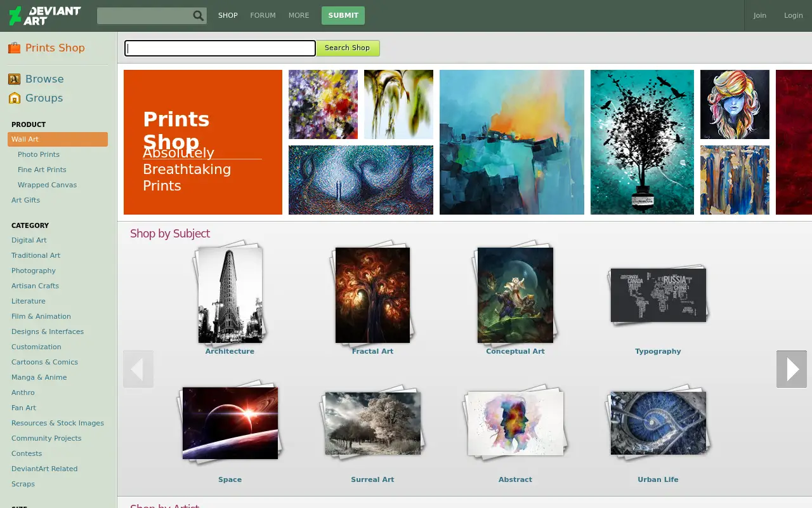Open the Space planet thumbnail
812x508 pixels.
pos(230,423)
